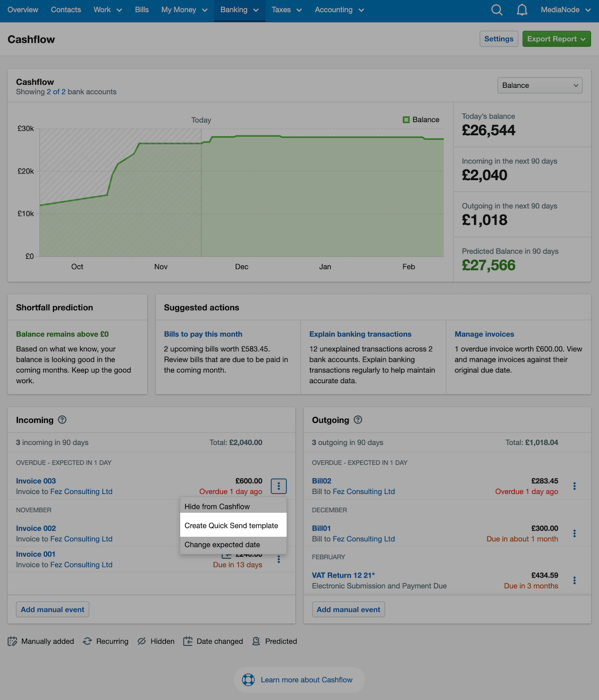599x700 pixels.
Task: Click the '2 of 2' bank accounts link
Action: (56, 92)
